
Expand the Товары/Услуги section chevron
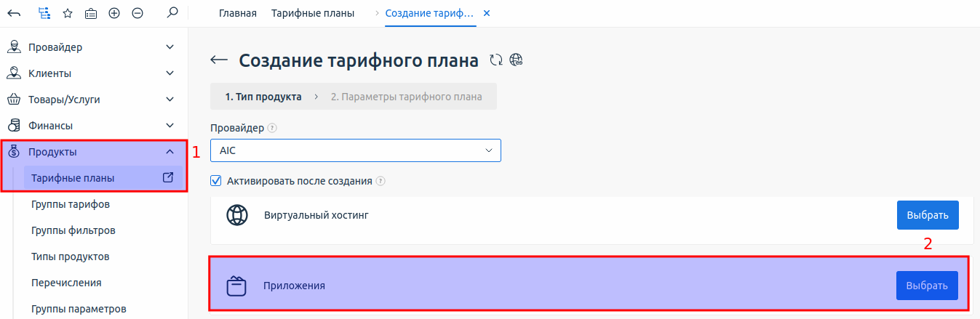(x=170, y=100)
